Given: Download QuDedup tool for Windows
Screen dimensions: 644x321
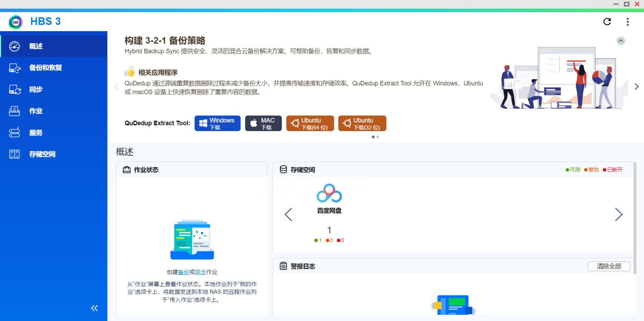Looking at the screenshot, I should click(x=217, y=123).
